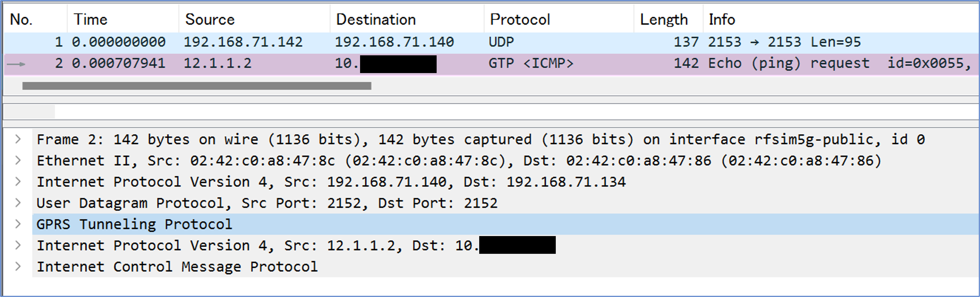The width and height of the screenshot is (980, 297).
Task: Click the Info column header
Action: [841, 19]
